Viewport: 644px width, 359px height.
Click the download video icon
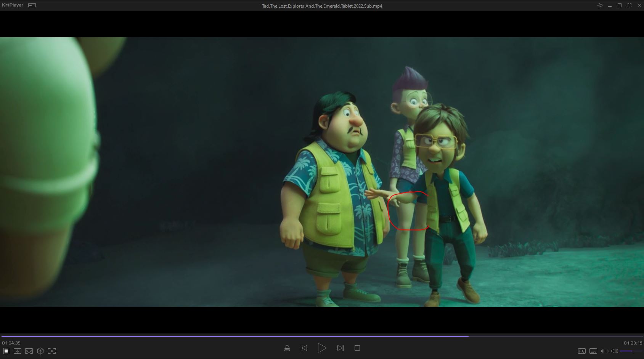tap(18, 351)
